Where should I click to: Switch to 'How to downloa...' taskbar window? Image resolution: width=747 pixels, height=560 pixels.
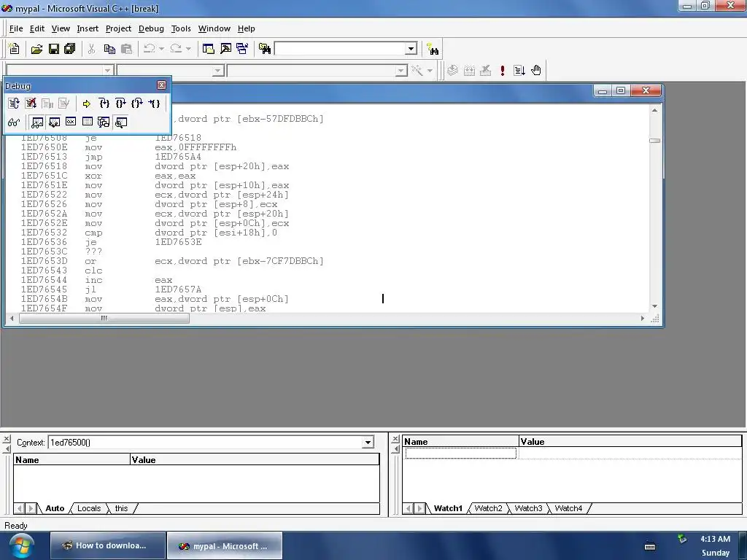pyautogui.click(x=108, y=545)
